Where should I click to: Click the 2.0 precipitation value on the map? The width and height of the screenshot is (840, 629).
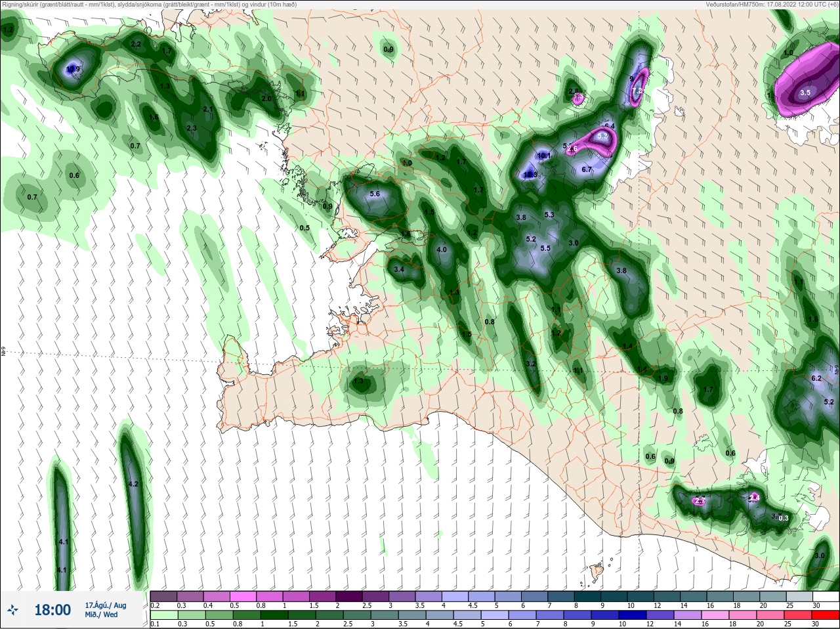[266, 98]
